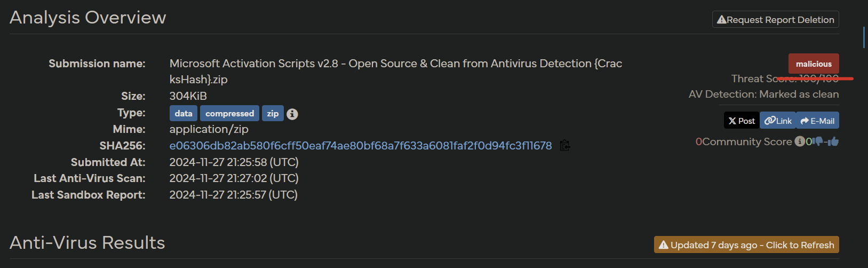Open the SHA256 hash link

click(x=360, y=146)
